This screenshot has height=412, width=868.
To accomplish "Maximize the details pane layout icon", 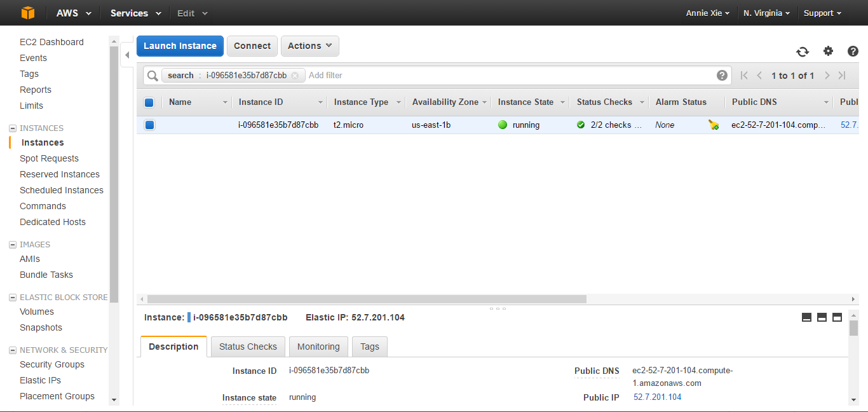I will 837,317.
